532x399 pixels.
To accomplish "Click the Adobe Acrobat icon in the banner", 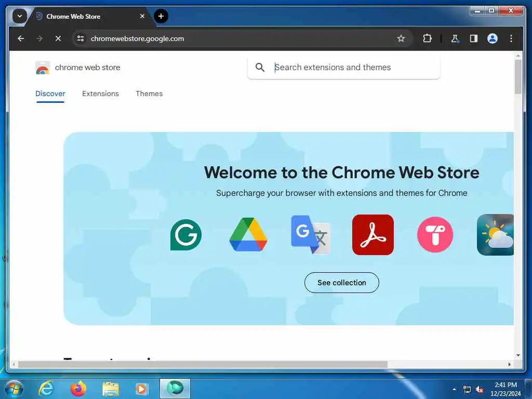I will click(x=373, y=235).
